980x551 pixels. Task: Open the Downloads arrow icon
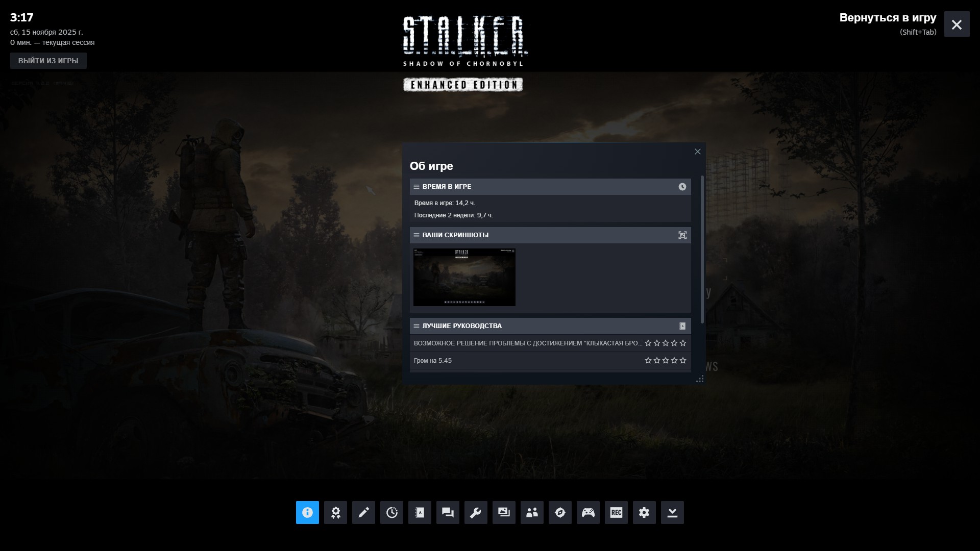[672, 512]
